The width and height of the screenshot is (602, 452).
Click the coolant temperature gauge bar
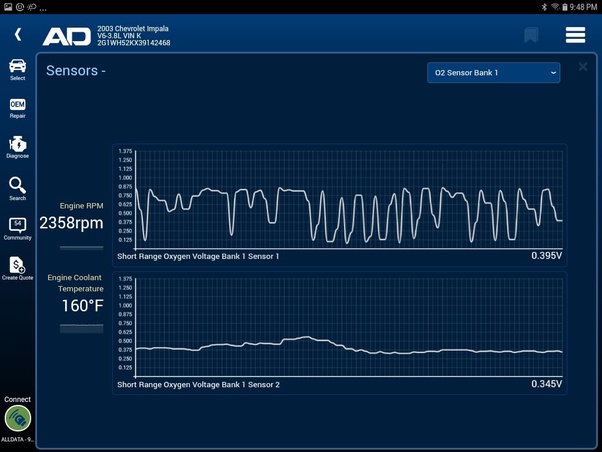(81, 328)
